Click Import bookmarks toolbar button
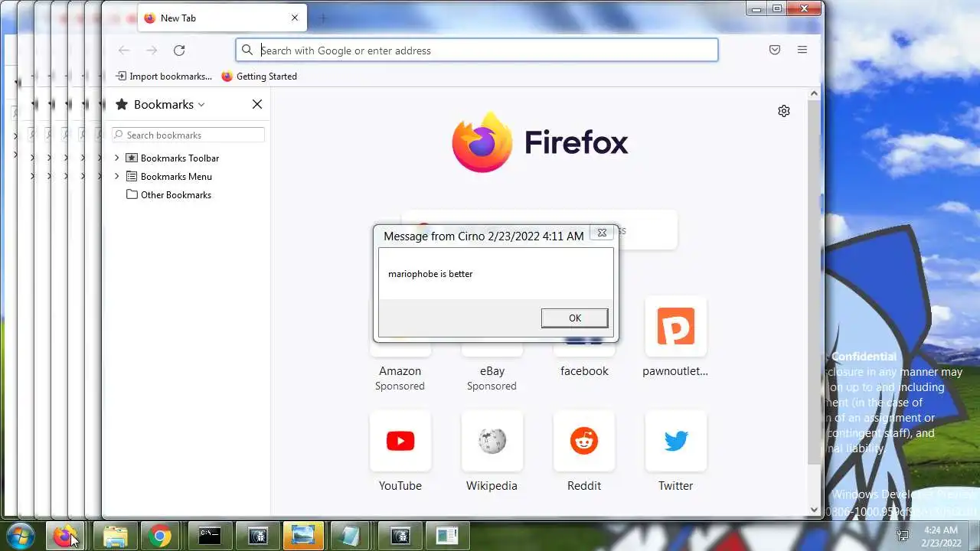 tap(164, 77)
